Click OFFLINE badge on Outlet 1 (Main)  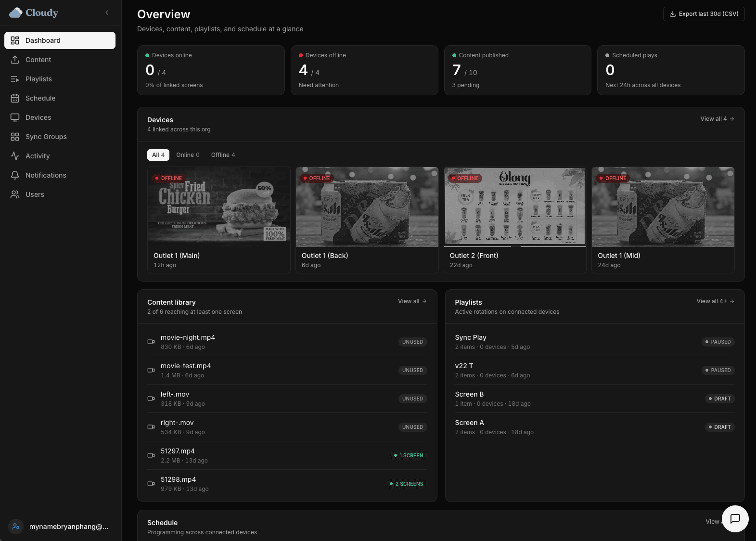click(168, 178)
